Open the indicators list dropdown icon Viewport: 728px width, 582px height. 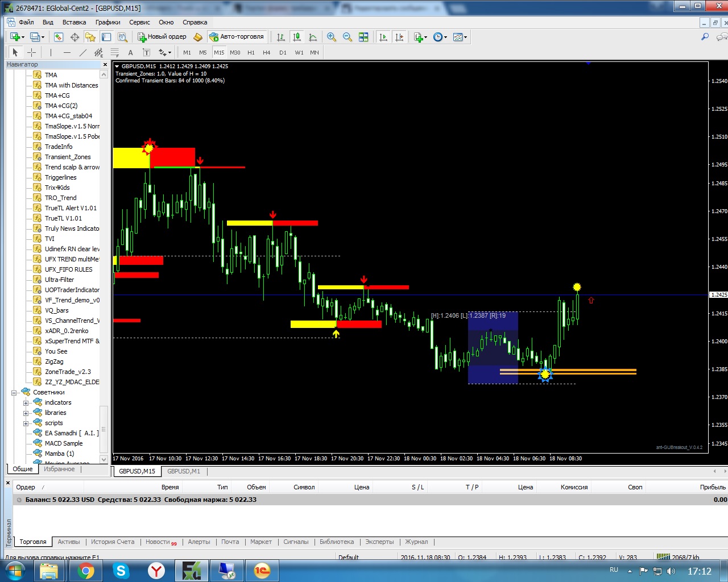pyautogui.click(x=420, y=37)
